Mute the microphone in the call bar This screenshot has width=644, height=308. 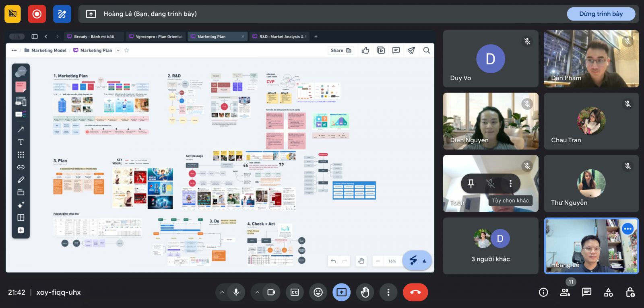click(236, 292)
